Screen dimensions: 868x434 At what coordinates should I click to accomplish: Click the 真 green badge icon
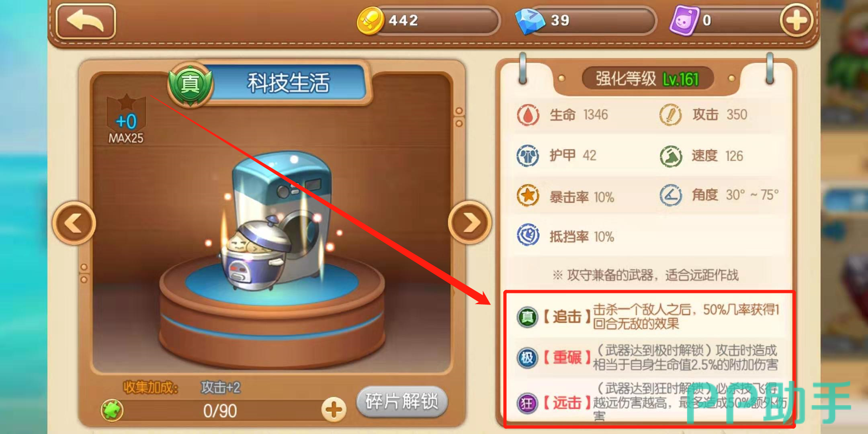pos(190,84)
